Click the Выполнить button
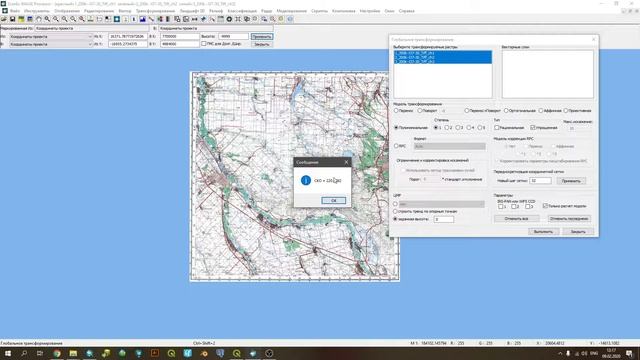Screen dimensions: 640x360 coord(543,231)
